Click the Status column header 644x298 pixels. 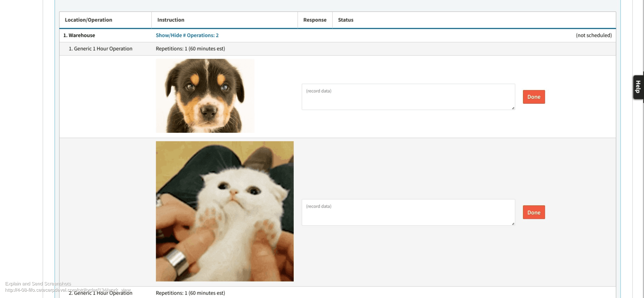[x=345, y=20]
